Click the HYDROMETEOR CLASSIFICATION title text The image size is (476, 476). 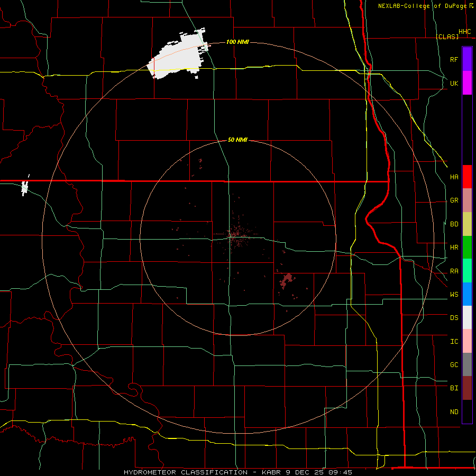(x=186, y=472)
